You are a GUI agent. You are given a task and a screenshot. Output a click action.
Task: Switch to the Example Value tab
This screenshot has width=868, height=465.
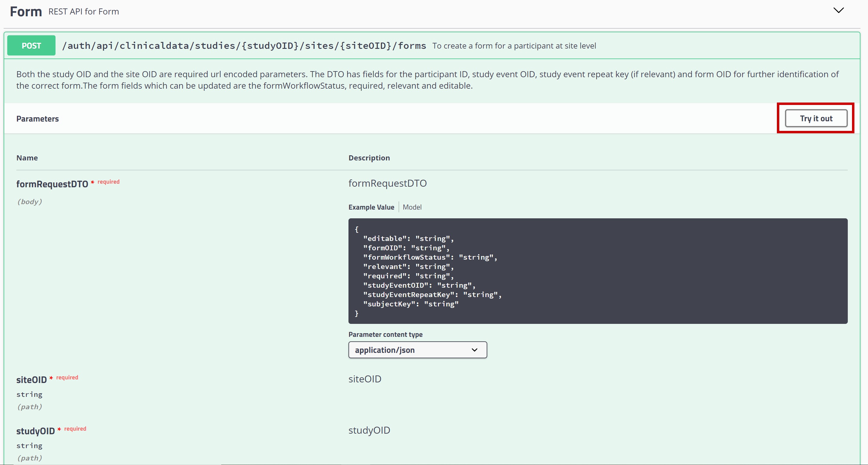pos(371,207)
